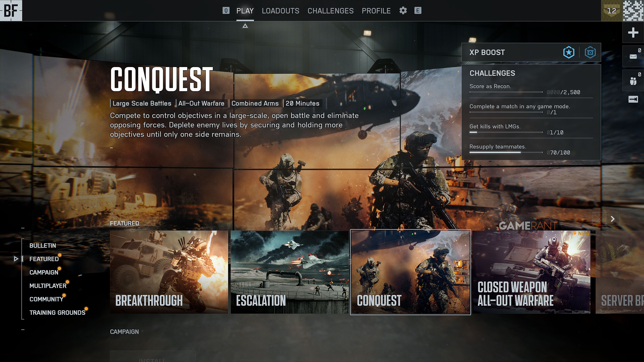This screenshot has height=362, width=644.
Task: Open the LOADOUTS tab
Action: coord(281,11)
